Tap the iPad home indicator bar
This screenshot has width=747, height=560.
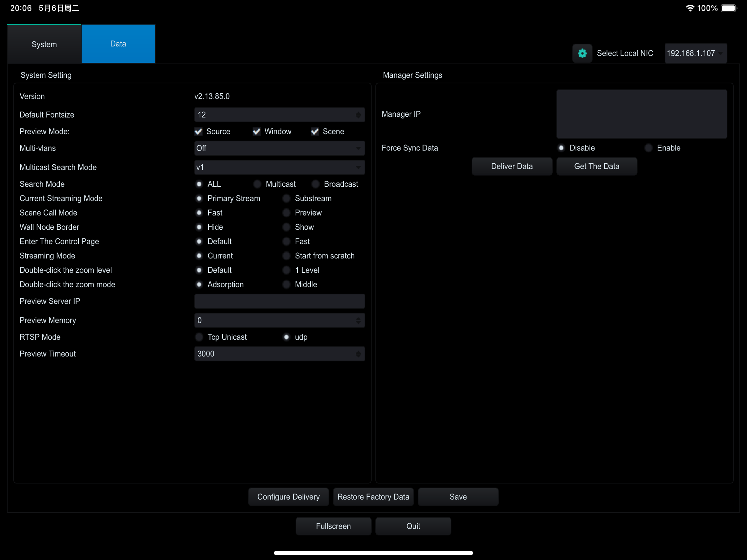coord(373,553)
